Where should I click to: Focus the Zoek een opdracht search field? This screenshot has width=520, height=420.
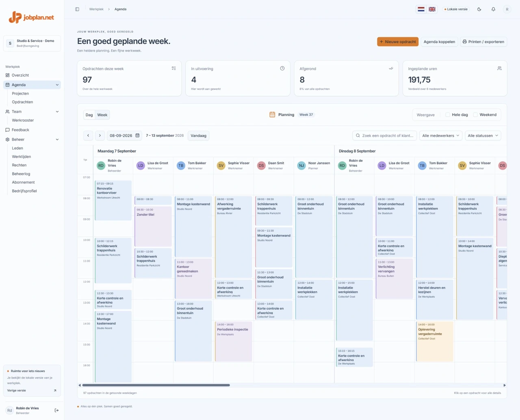385,136
